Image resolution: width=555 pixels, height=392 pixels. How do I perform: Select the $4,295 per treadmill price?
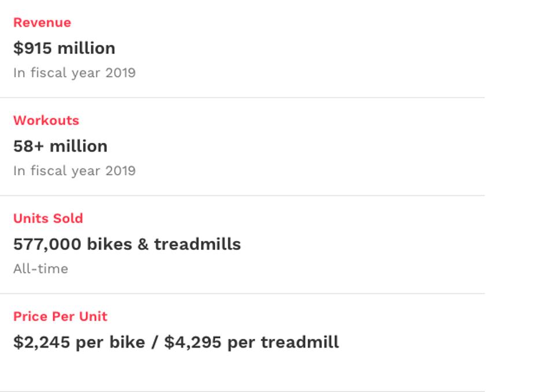tap(251, 342)
